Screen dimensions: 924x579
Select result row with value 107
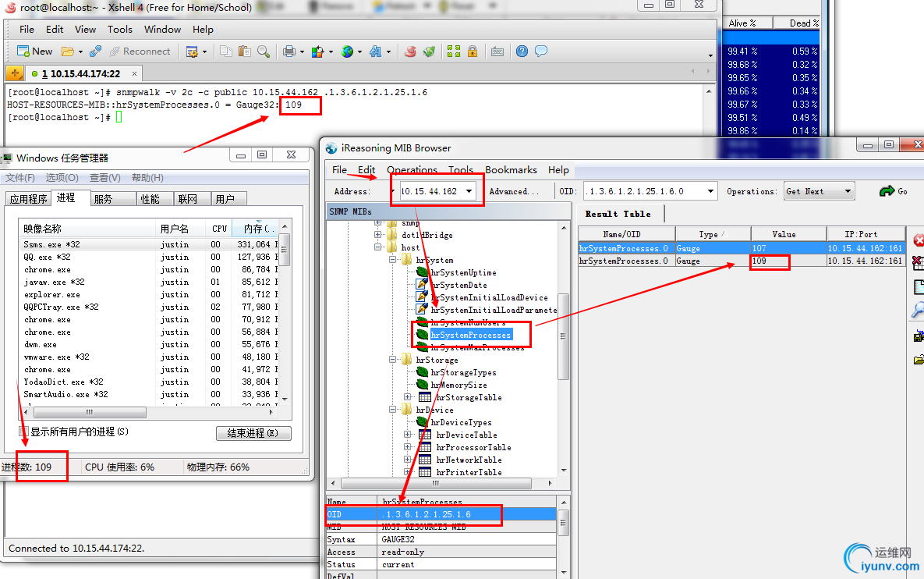742,248
